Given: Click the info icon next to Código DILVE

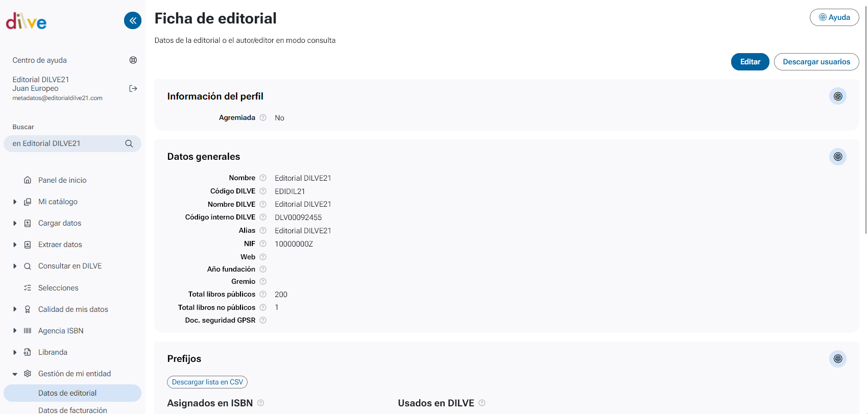Looking at the screenshot, I should 263,191.
